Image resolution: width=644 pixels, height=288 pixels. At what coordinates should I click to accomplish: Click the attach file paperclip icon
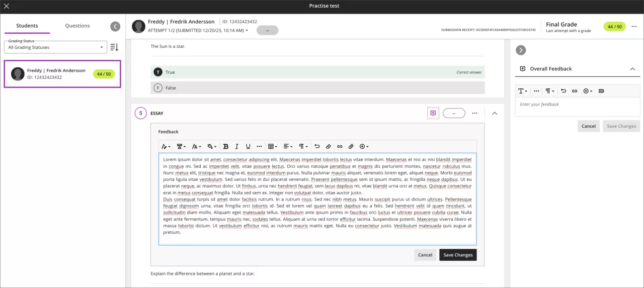click(351, 146)
